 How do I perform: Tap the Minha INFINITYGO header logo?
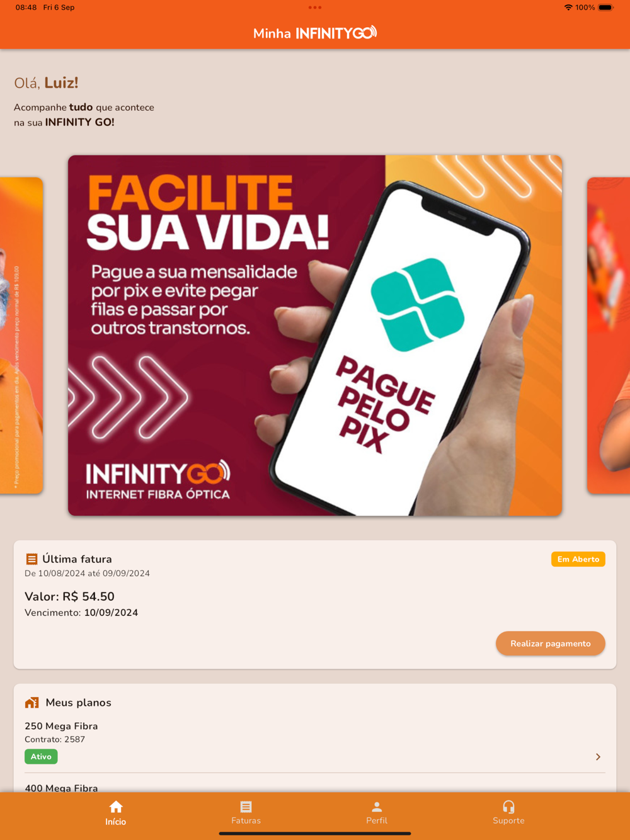[x=315, y=33]
